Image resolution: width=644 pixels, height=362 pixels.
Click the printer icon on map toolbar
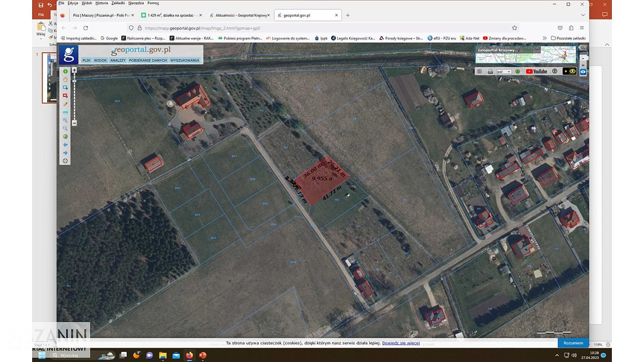click(490, 72)
